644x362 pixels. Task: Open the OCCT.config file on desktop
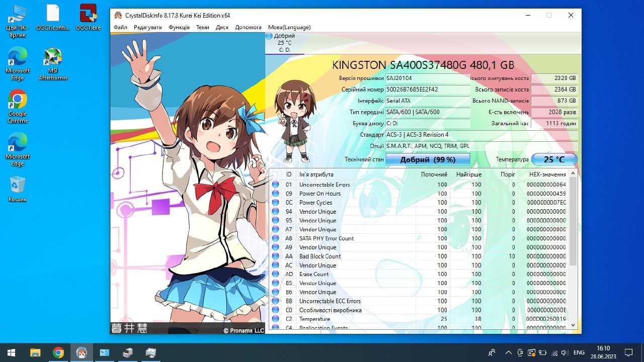[x=53, y=18]
